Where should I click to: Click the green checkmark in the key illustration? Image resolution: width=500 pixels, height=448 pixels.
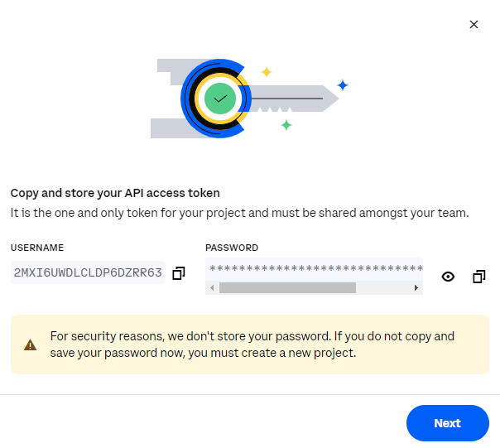220,99
